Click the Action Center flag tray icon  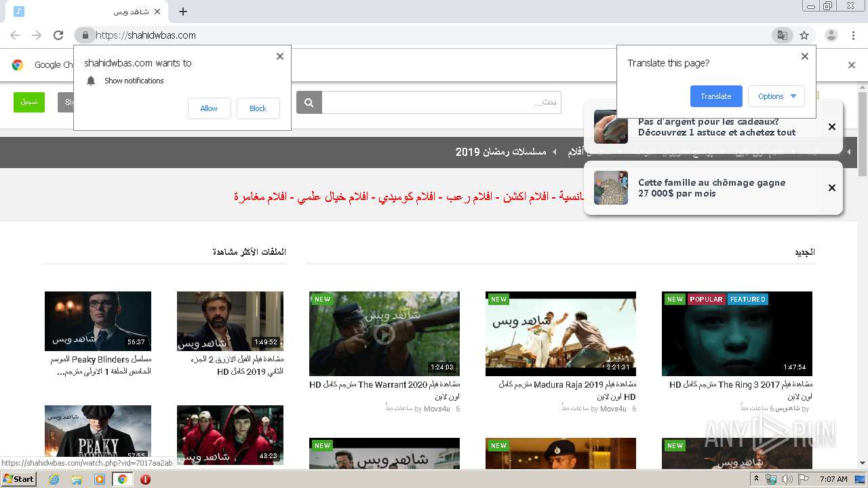tap(804, 479)
